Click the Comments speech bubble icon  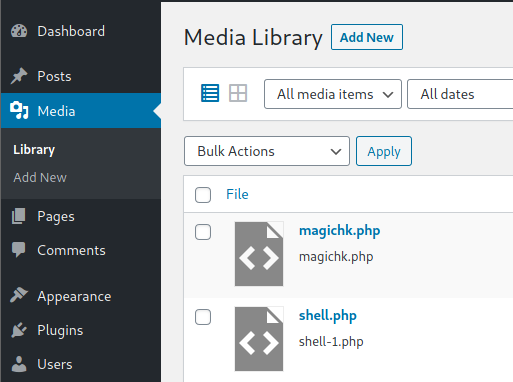click(19, 250)
